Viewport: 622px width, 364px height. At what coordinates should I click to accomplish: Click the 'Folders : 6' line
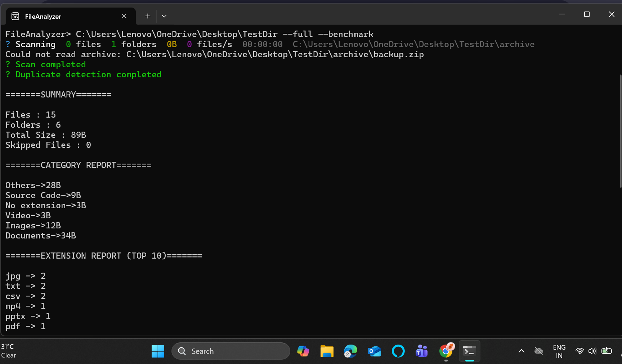point(33,125)
